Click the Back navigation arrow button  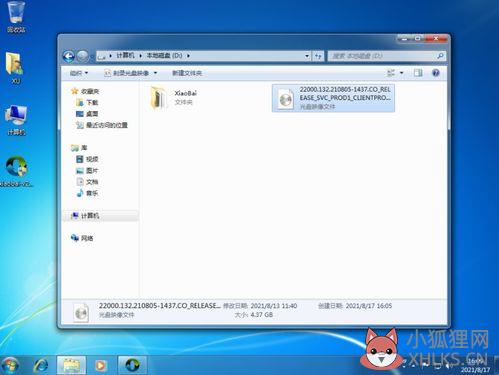[x=69, y=56]
